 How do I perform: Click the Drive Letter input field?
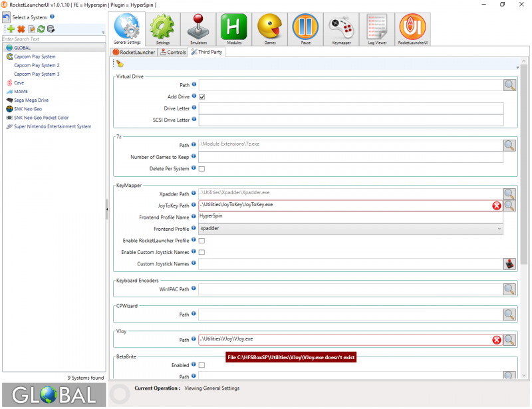[351, 108]
